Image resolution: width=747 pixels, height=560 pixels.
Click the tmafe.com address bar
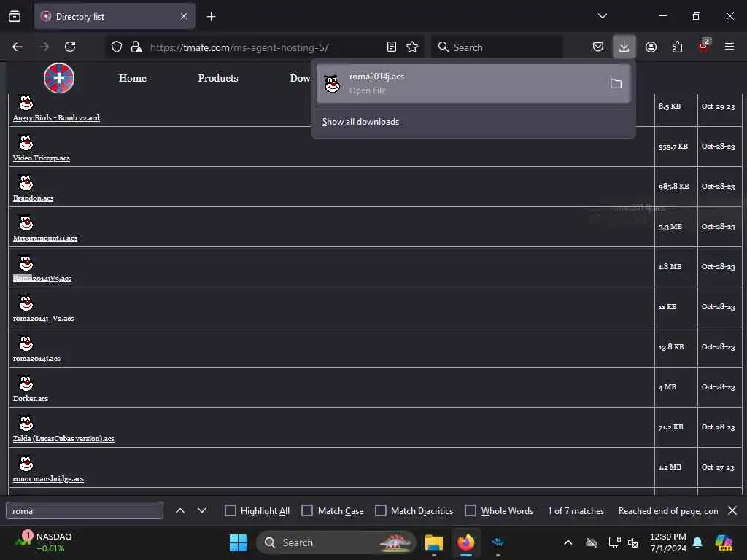point(263,47)
